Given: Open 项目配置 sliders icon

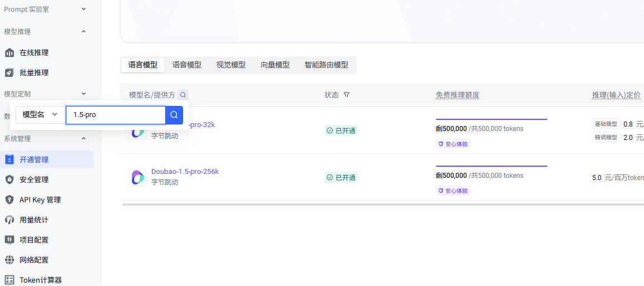Looking at the screenshot, I should coord(9,240).
